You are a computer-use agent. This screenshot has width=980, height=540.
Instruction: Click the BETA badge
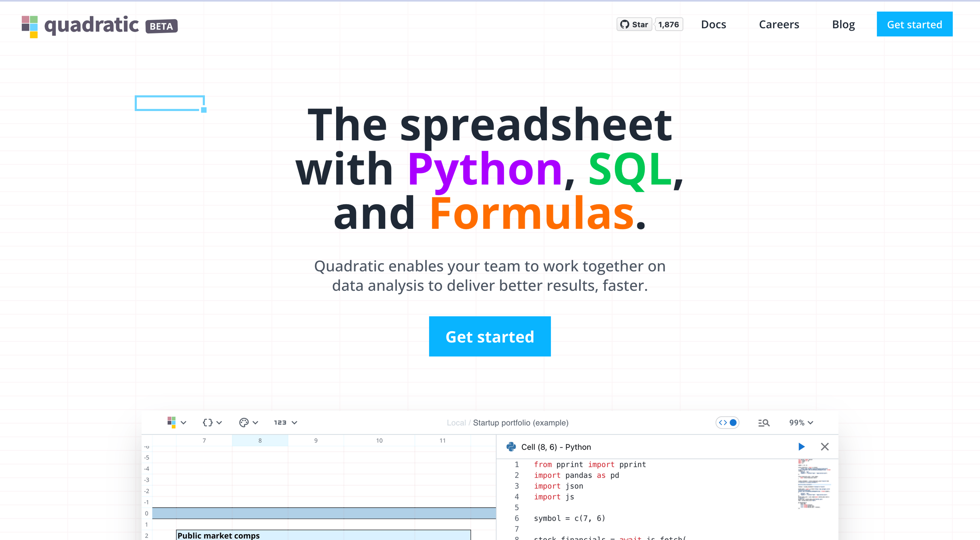161,26
